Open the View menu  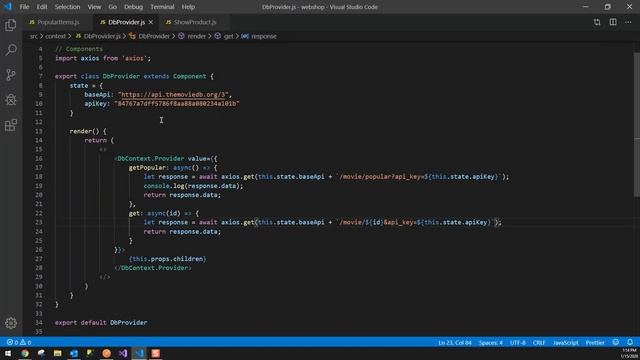tap(94, 7)
